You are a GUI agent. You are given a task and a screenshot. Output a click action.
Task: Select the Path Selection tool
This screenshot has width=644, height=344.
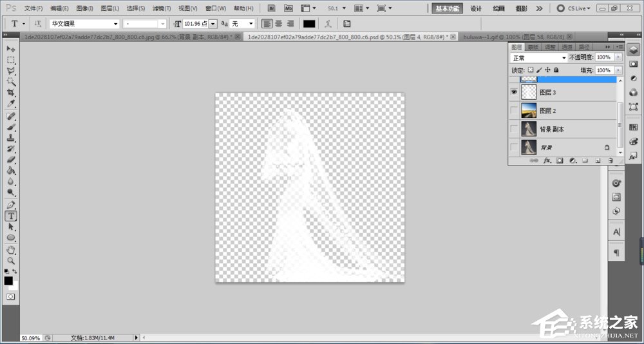coord(11,227)
